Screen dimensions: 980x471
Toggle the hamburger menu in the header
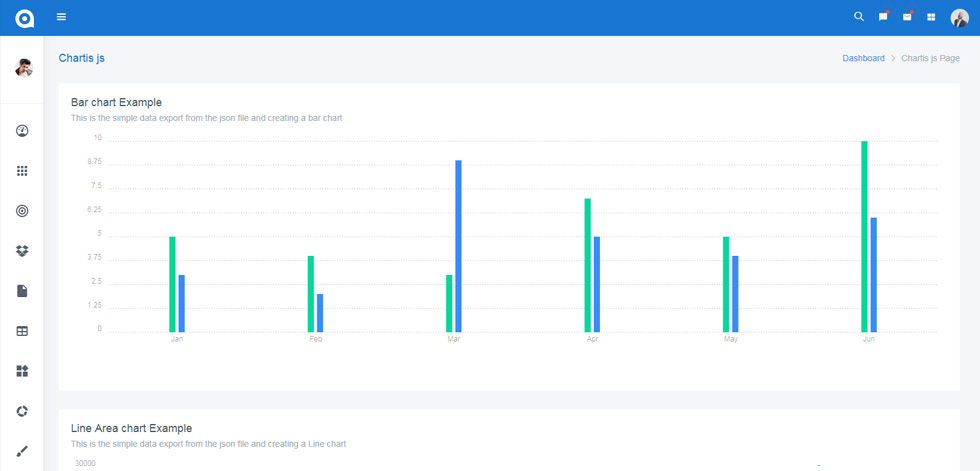coord(61,17)
